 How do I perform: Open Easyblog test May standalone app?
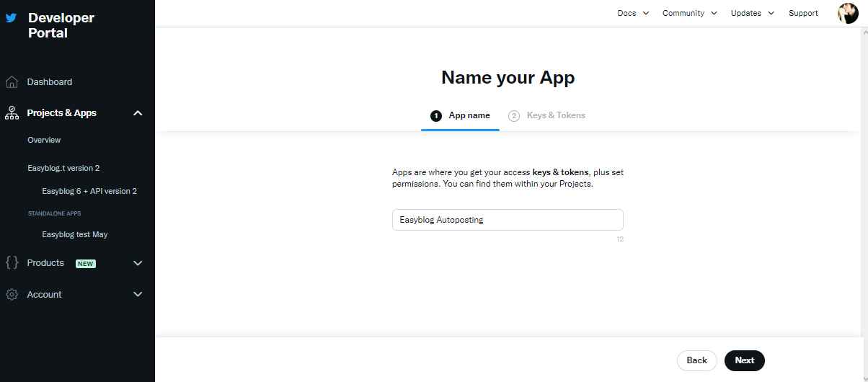[x=75, y=234]
